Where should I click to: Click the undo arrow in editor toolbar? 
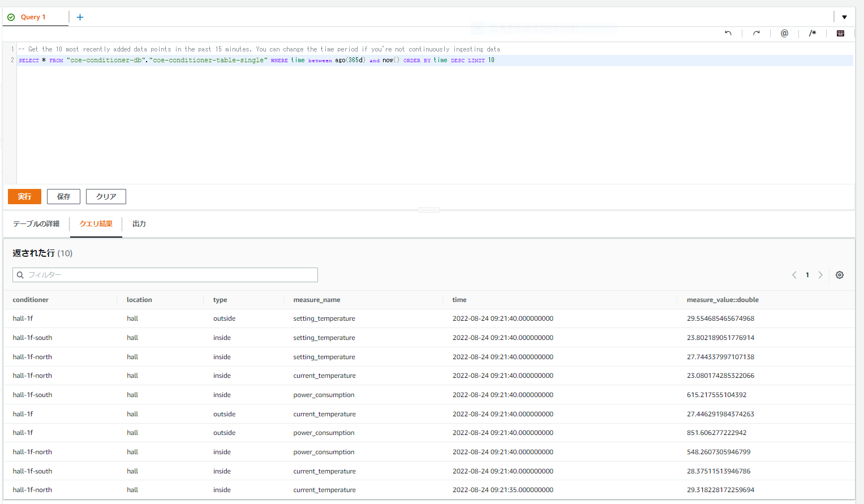point(728,33)
